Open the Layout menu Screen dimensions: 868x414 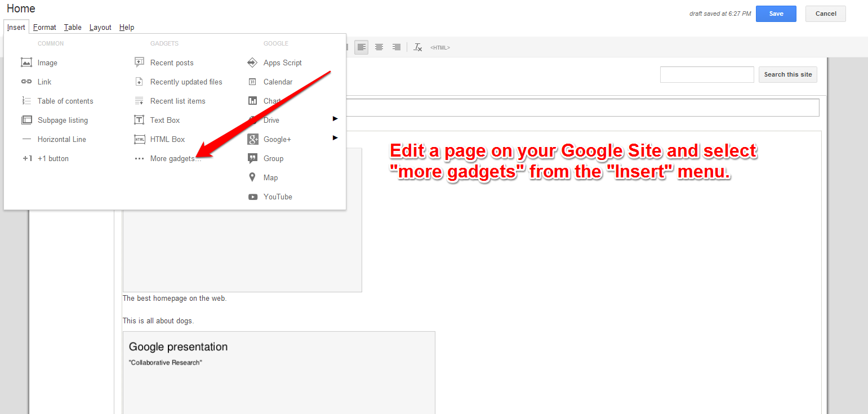pyautogui.click(x=100, y=27)
